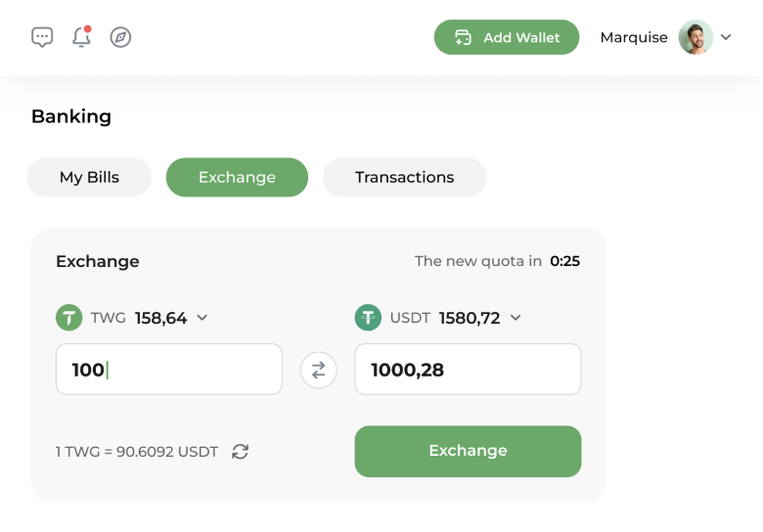
Task: Open the chat messages icon
Action: 42,37
